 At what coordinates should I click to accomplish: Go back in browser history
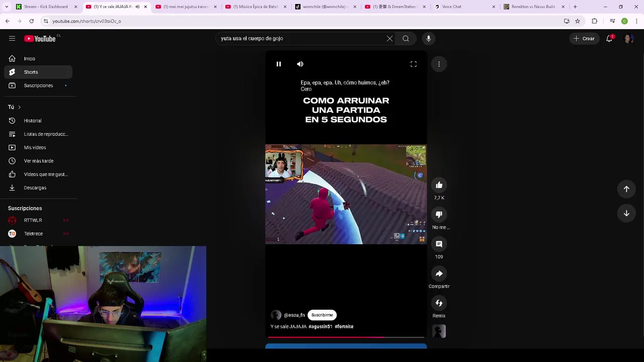pyautogui.click(x=7, y=21)
